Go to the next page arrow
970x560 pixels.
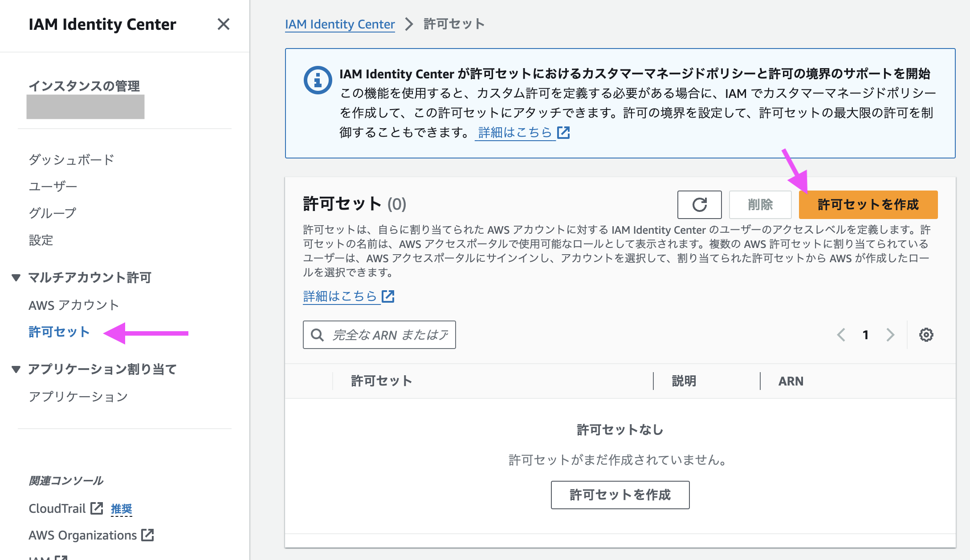pyautogui.click(x=890, y=335)
